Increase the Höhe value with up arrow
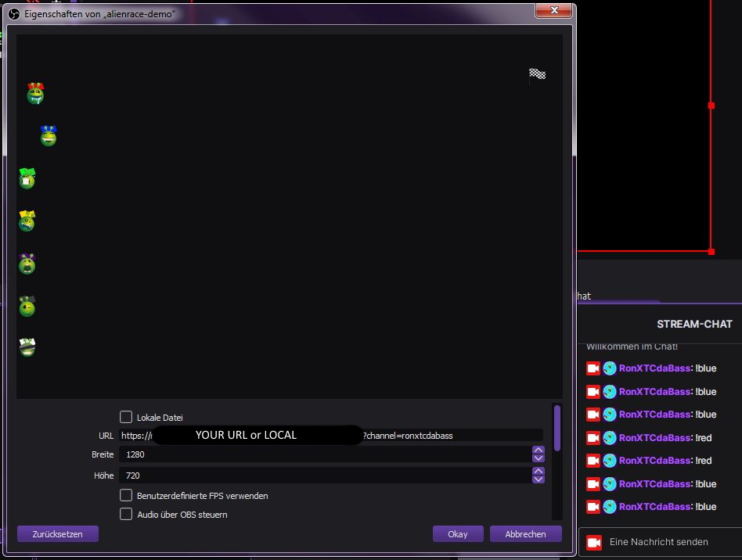Viewport: 742px width, 560px height. pyautogui.click(x=538, y=471)
